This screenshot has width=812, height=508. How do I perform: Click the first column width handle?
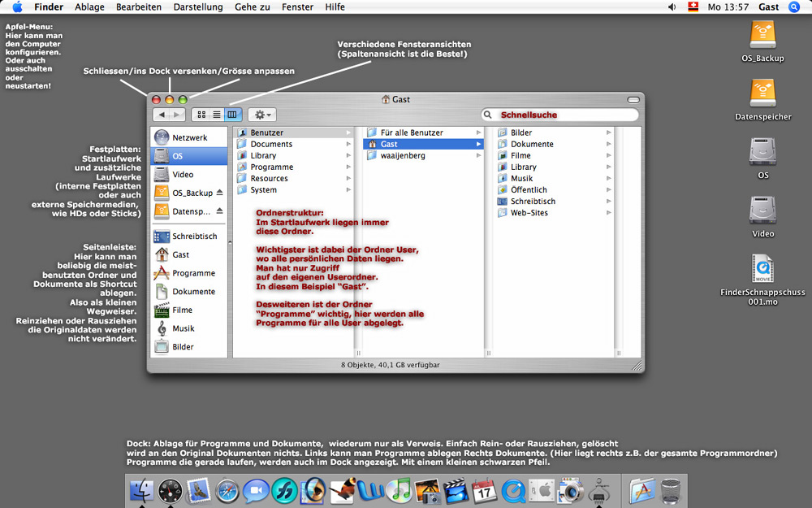(358, 353)
